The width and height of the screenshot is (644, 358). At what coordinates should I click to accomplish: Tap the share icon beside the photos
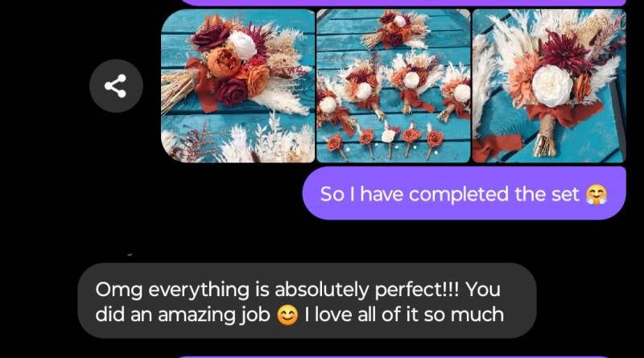(x=116, y=86)
